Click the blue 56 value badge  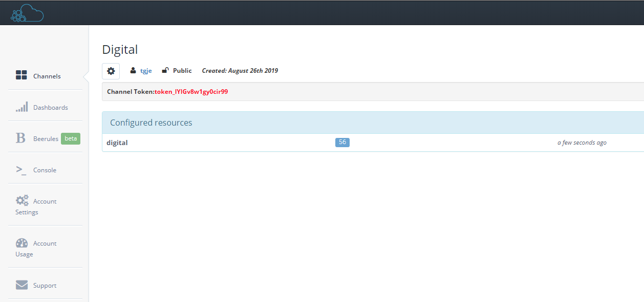point(342,142)
